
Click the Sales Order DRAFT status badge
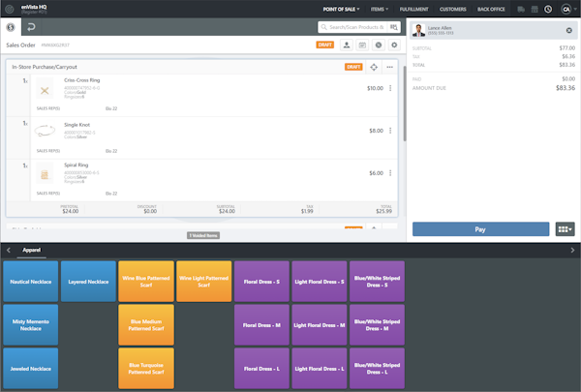tap(325, 45)
